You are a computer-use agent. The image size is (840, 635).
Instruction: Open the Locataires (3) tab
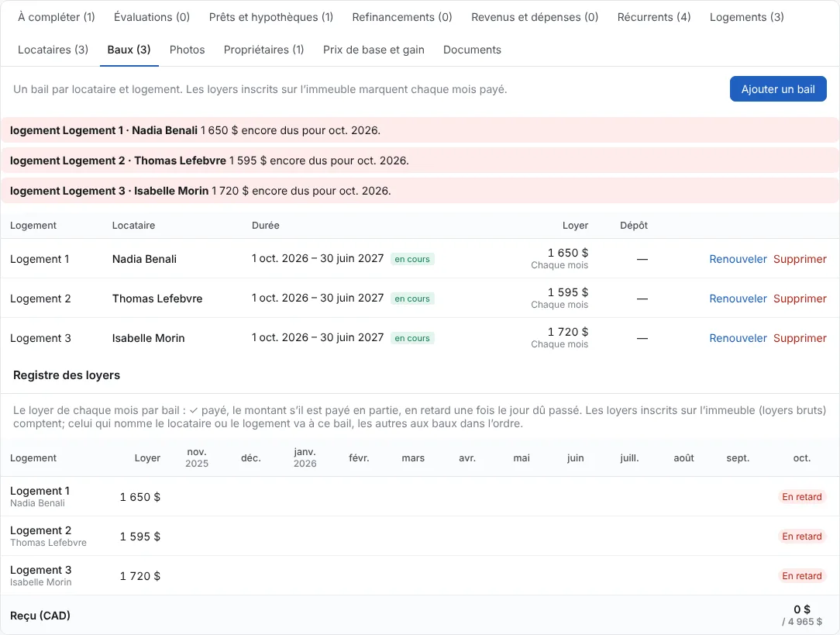pos(53,50)
